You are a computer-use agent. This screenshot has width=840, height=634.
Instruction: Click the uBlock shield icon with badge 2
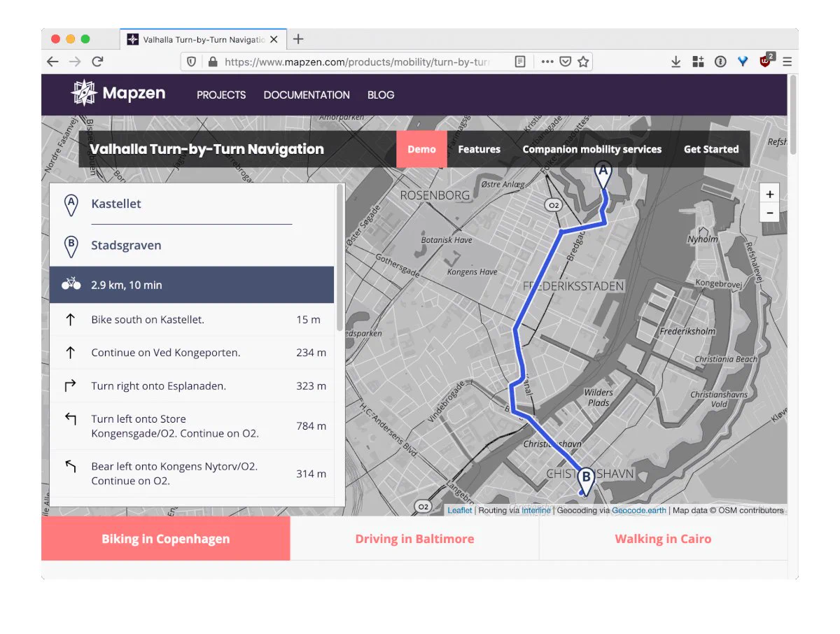[x=766, y=60]
